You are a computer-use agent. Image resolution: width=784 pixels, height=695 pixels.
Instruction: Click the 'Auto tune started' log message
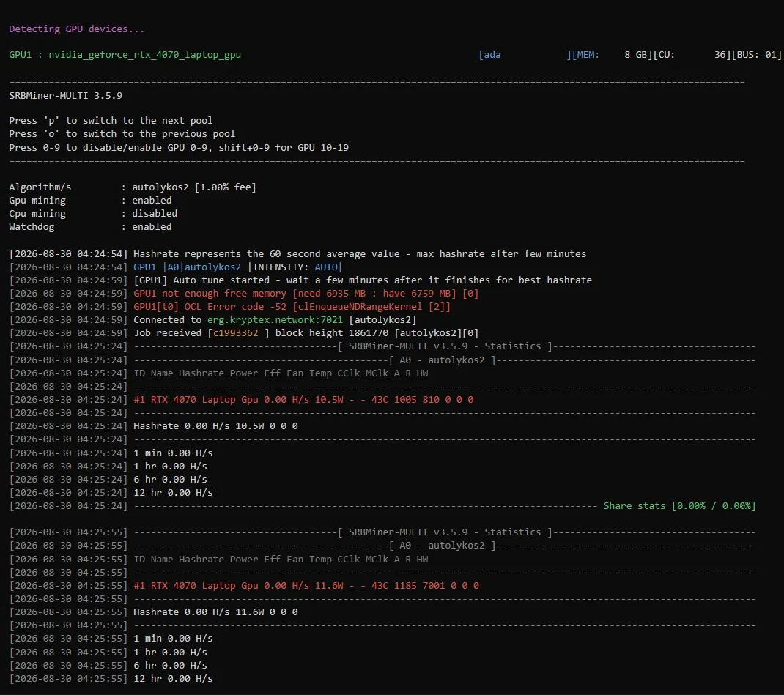point(363,280)
